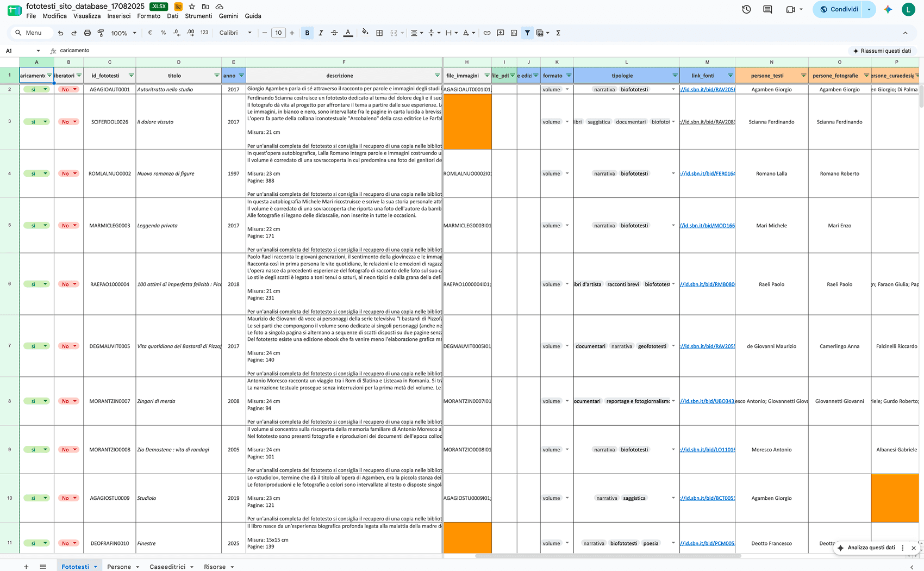
Task: Insert chart icon
Action: click(514, 33)
